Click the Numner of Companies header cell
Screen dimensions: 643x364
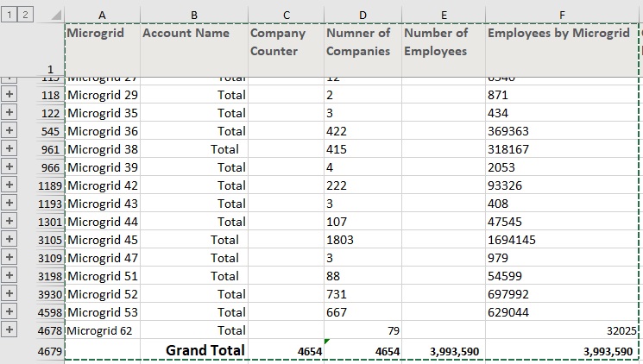click(x=362, y=50)
